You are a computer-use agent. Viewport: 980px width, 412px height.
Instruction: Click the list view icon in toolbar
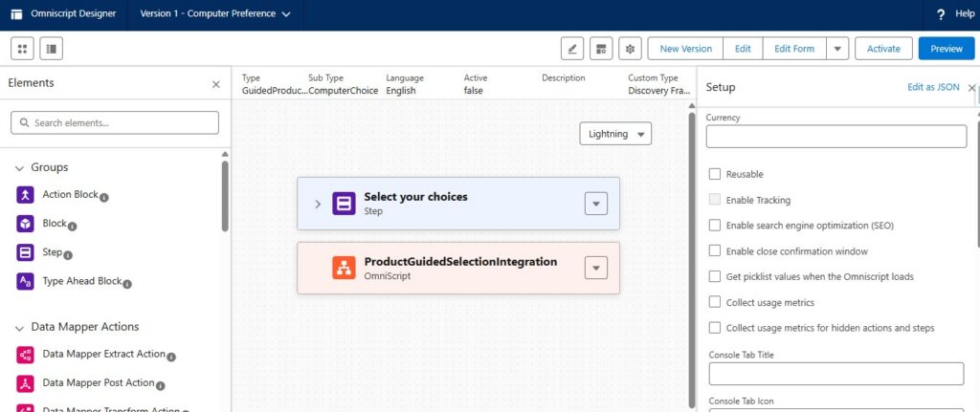point(50,48)
